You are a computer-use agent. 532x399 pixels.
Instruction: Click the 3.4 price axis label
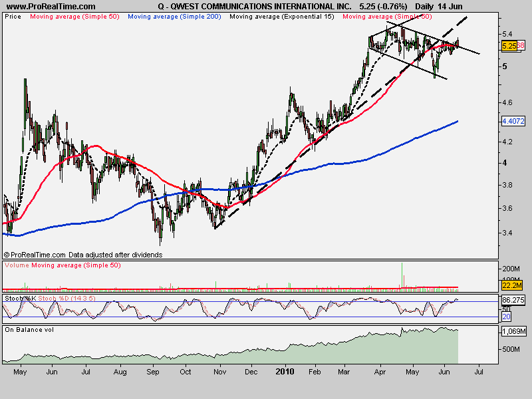click(x=507, y=233)
